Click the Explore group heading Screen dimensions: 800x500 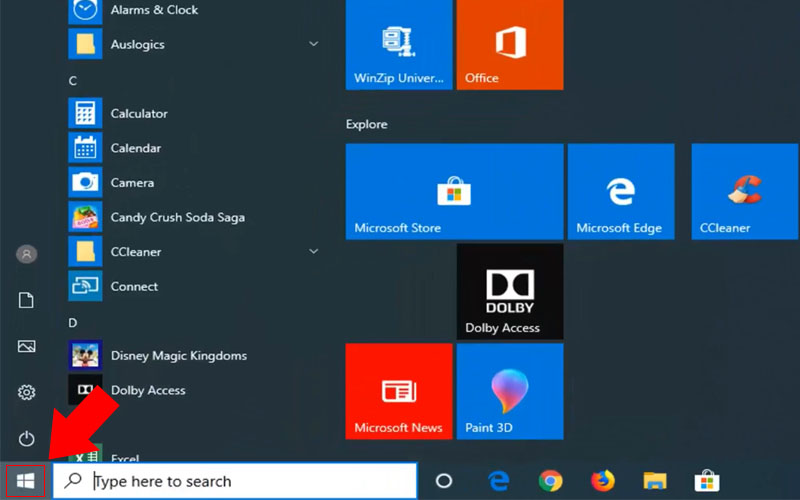coord(366,124)
